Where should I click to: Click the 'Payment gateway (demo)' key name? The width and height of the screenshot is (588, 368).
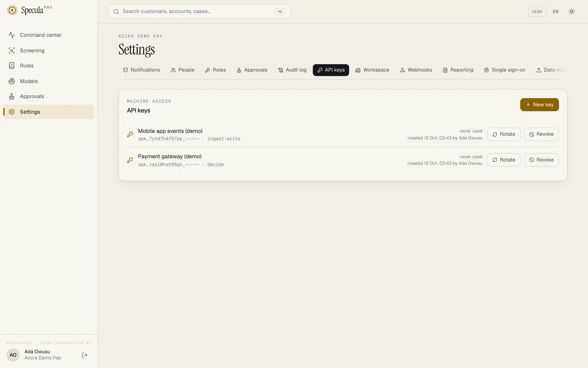click(x=170, y=156)
